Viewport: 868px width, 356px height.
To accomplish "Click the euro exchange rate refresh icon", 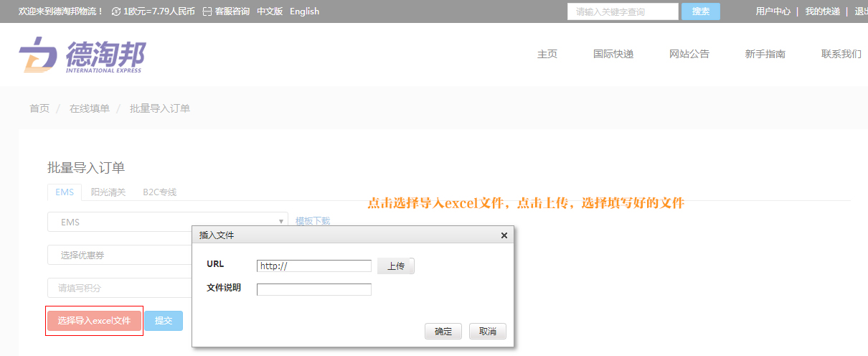I will pos(116,11).
